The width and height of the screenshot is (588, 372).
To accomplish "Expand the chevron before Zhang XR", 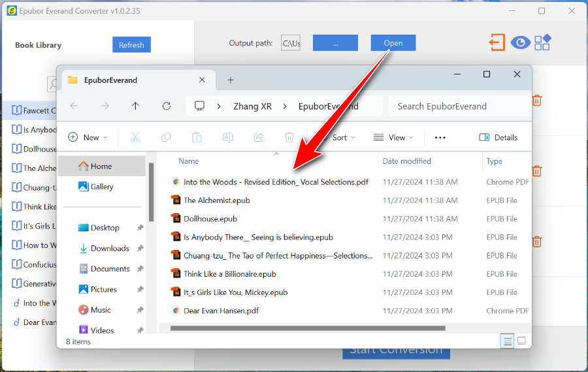I will pos(219,106).
